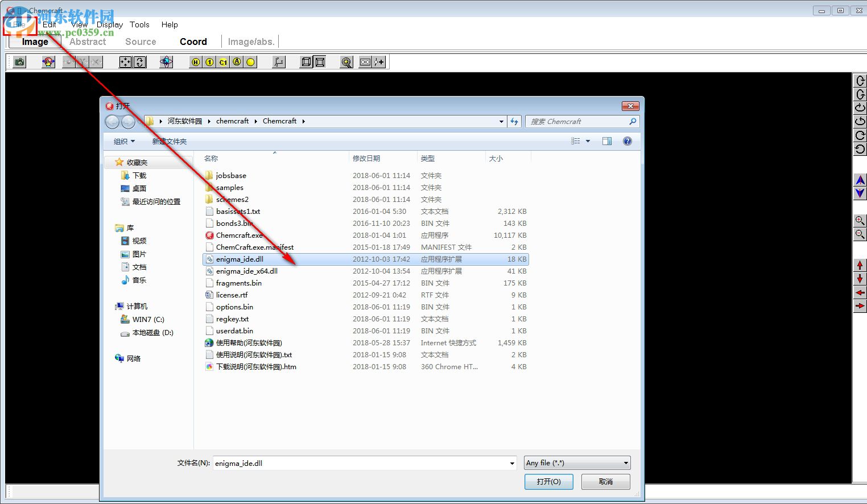Open the Any file (*.*) type dropdown
867x504 pixels.
pos(577,463)
